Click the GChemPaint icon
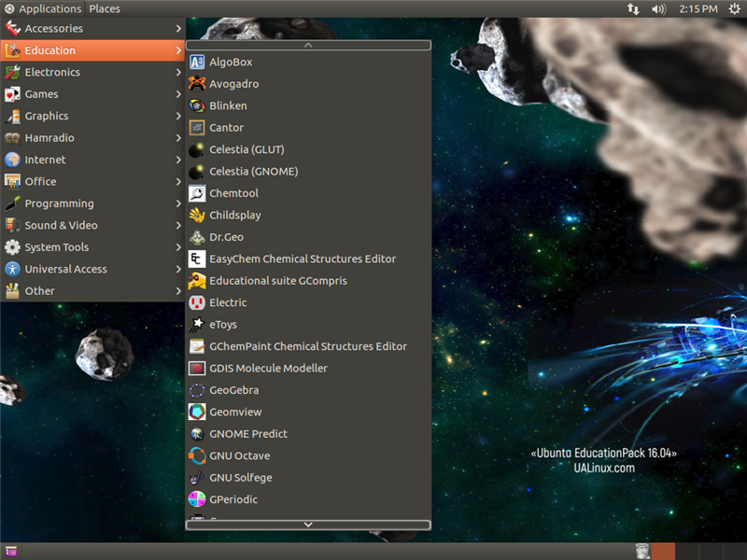Image resolution: width=747 pixels, height=560 pixels. [197, 346]
